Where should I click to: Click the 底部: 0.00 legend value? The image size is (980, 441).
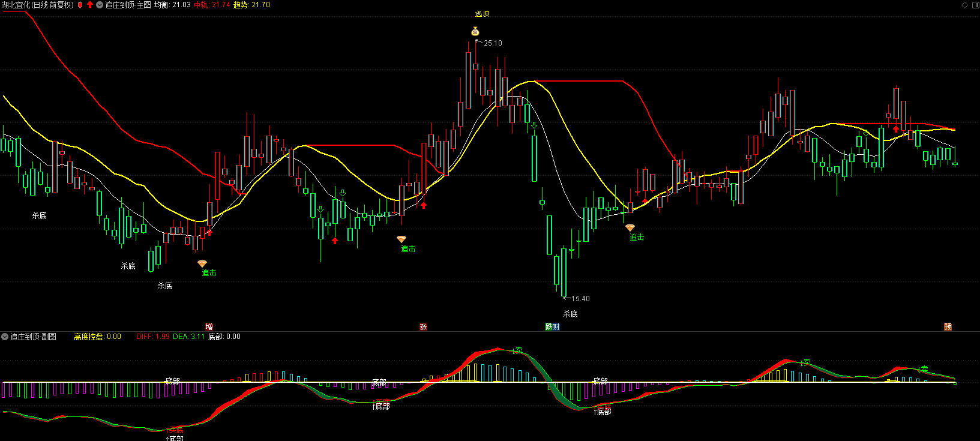(x=224, y=337)
